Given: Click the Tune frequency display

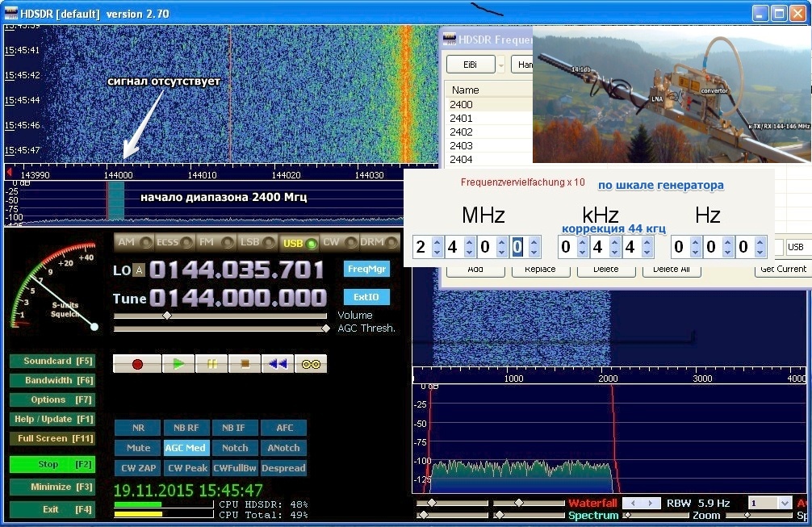Looking at the screenshot, I should [x=238, y=298].
